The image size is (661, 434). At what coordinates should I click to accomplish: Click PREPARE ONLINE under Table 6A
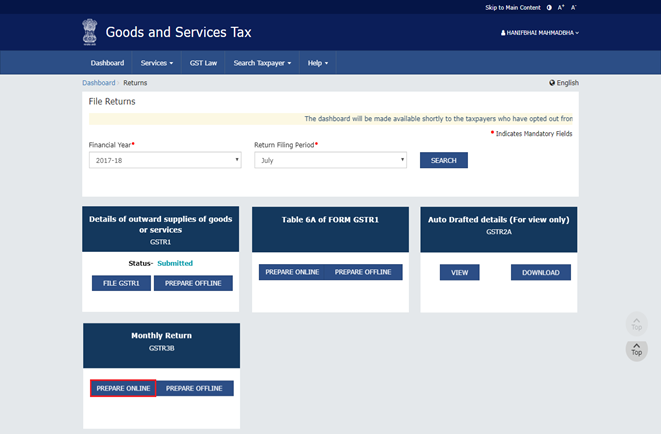coord(292,272)
